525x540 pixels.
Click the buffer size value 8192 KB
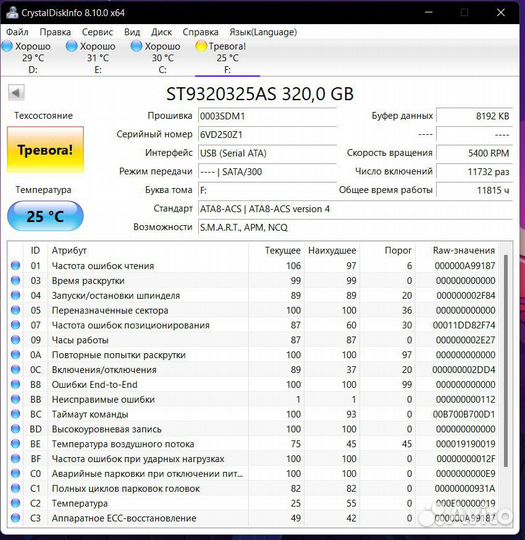click(474, 116)
